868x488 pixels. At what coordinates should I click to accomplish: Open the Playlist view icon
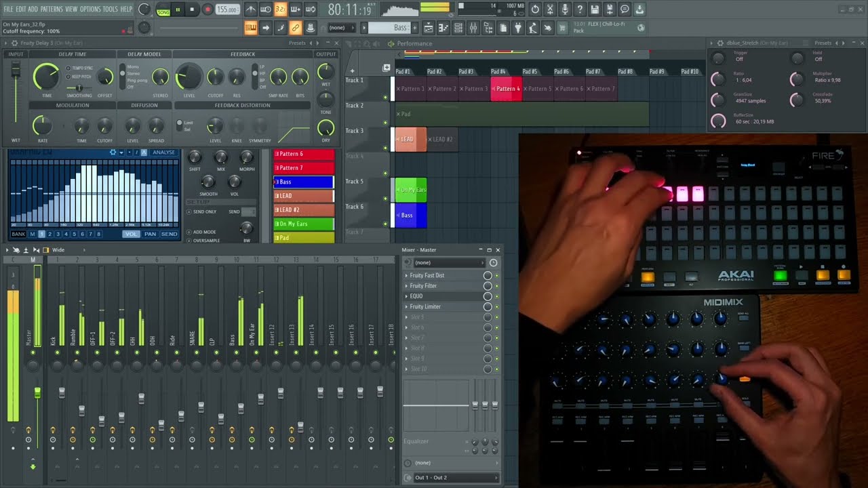pos(429,28)
